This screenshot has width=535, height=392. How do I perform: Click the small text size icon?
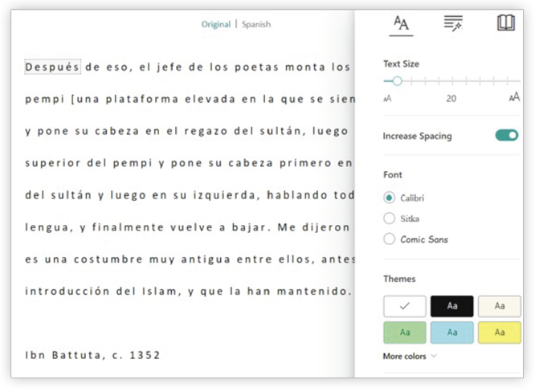387,99
